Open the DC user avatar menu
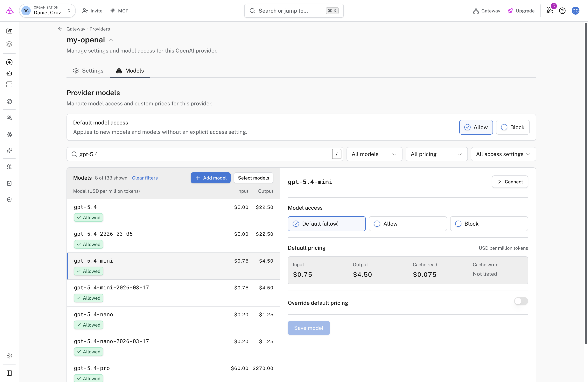588x382 pixels. 576,11
